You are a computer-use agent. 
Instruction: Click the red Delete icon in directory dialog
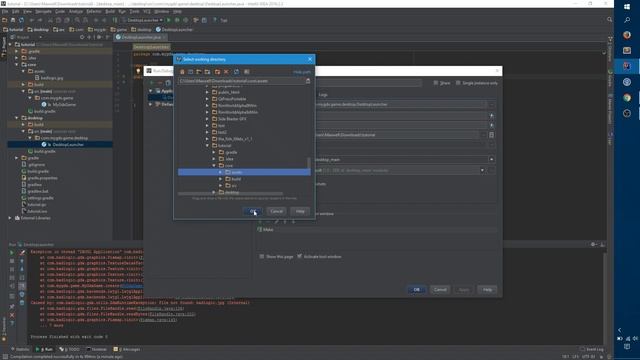click(x=226, y=72)
